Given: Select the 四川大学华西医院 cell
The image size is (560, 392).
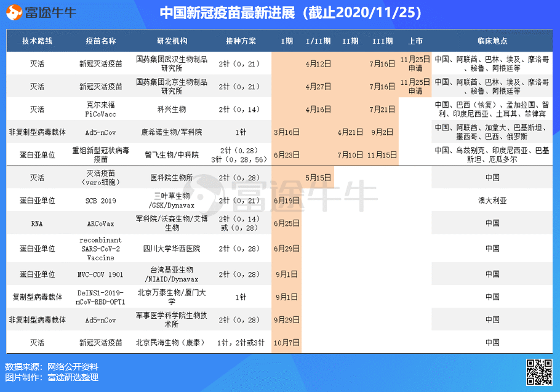Looking at the screenshot, I should (172, 249).
